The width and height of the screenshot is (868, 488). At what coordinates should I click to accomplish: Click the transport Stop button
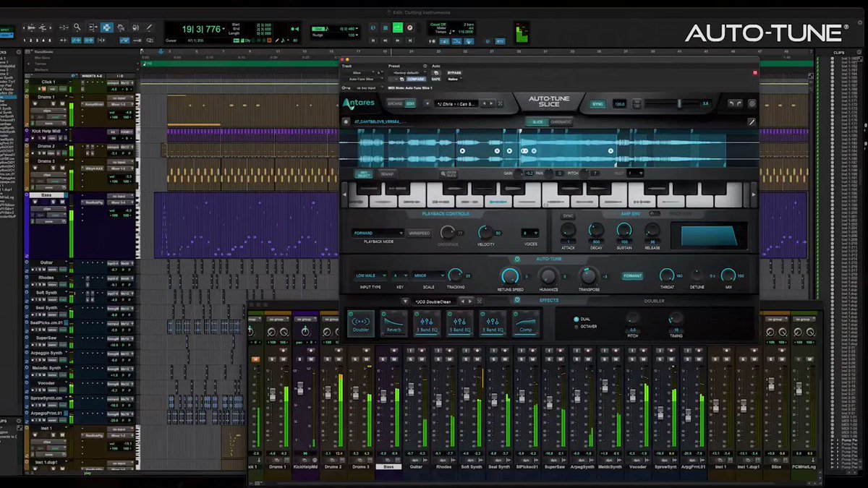386,27
